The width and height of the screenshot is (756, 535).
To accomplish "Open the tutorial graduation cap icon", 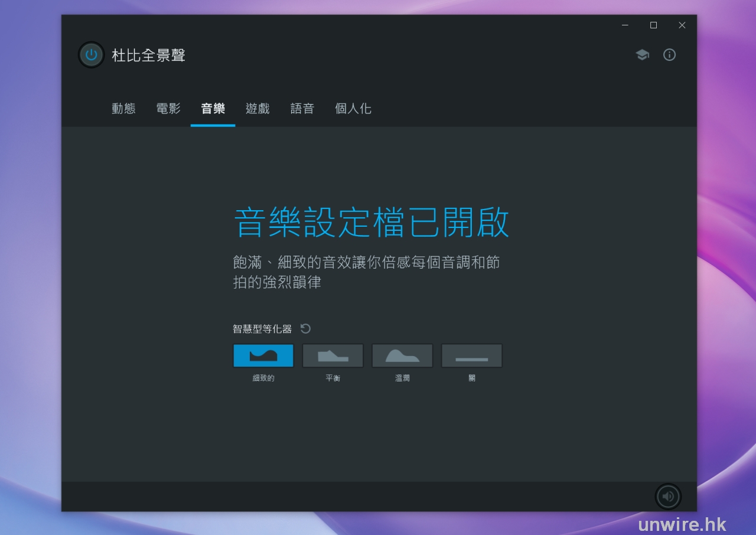I will click(642, 55).
